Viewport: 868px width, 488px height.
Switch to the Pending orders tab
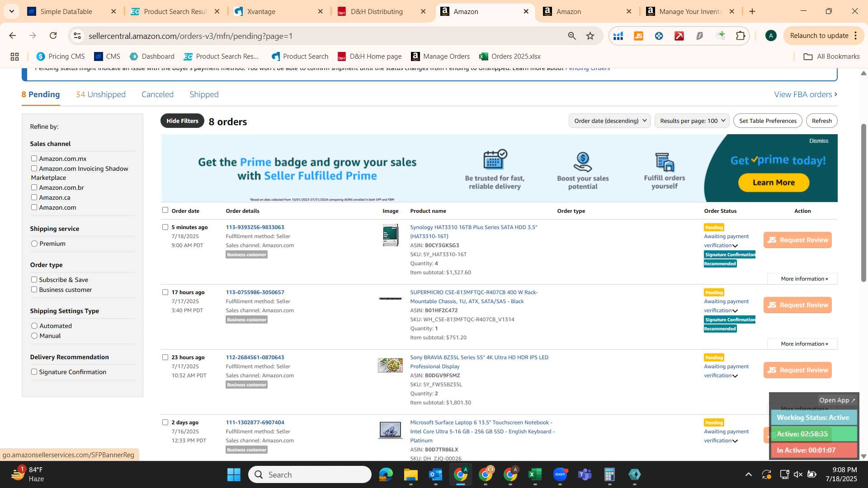[41, 94]
